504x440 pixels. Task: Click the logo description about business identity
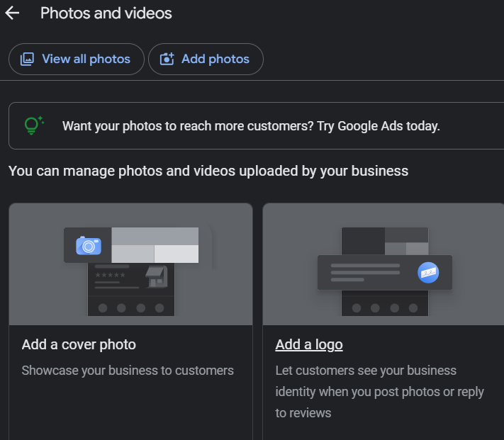[380, 392]
